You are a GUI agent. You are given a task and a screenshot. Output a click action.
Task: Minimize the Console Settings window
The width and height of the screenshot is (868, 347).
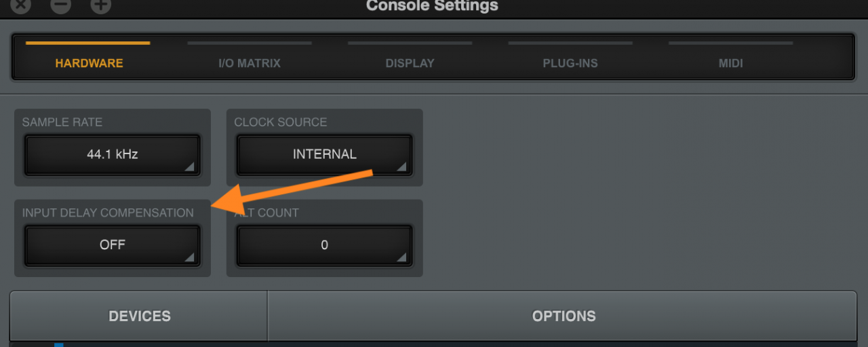[x=61, y=5]
